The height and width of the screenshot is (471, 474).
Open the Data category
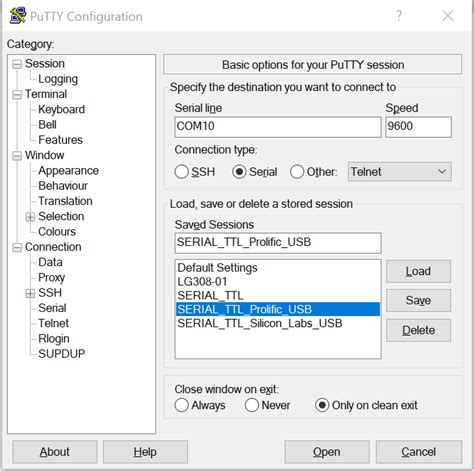click(x=50, y=262)
